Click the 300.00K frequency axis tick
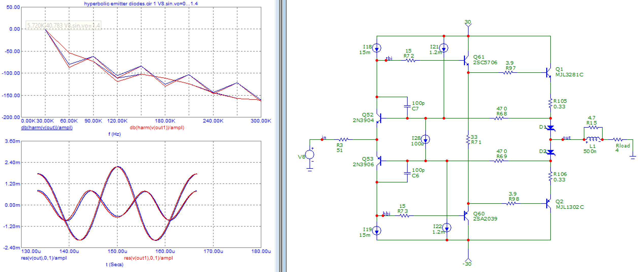The width and height of the screenshot is (644, 272). click(261, 121)
